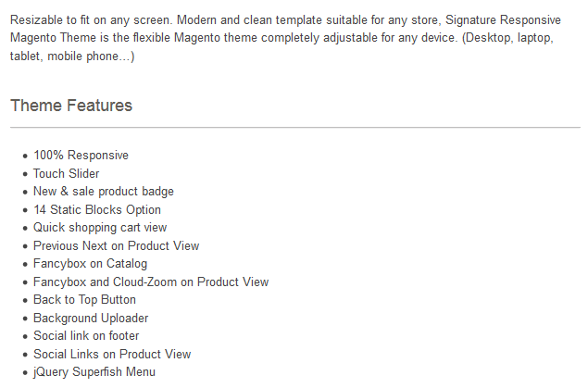Click the bullet before "100% Responsive"
The height and width of the screenshot is (388, 588).
(25, 156)
